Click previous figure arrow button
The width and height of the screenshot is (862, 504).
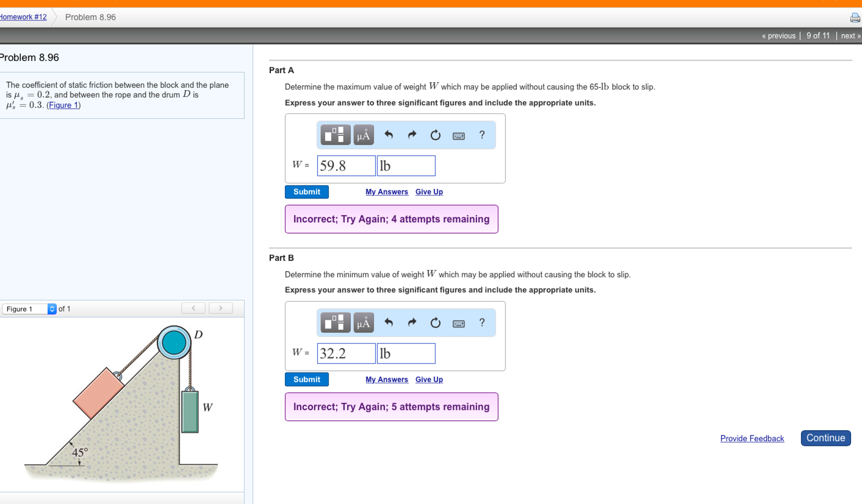[x=193, y=308]
